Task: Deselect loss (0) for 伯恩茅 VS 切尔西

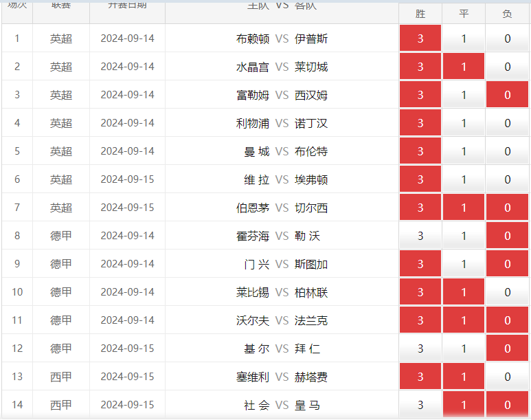Action: click(x=507, y=207)
